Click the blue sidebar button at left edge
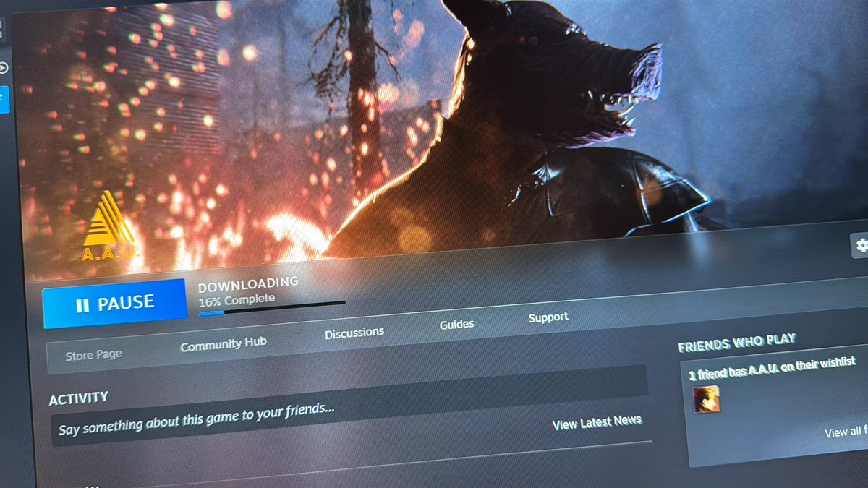Screen dimensions: 868x488 click(4, 100)
